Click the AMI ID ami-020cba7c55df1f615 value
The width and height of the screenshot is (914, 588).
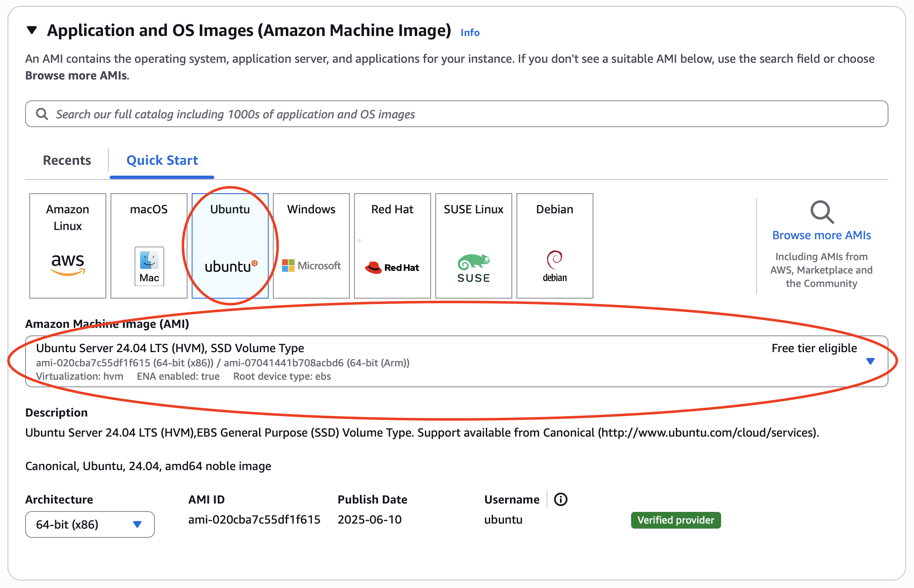(254, 519)
